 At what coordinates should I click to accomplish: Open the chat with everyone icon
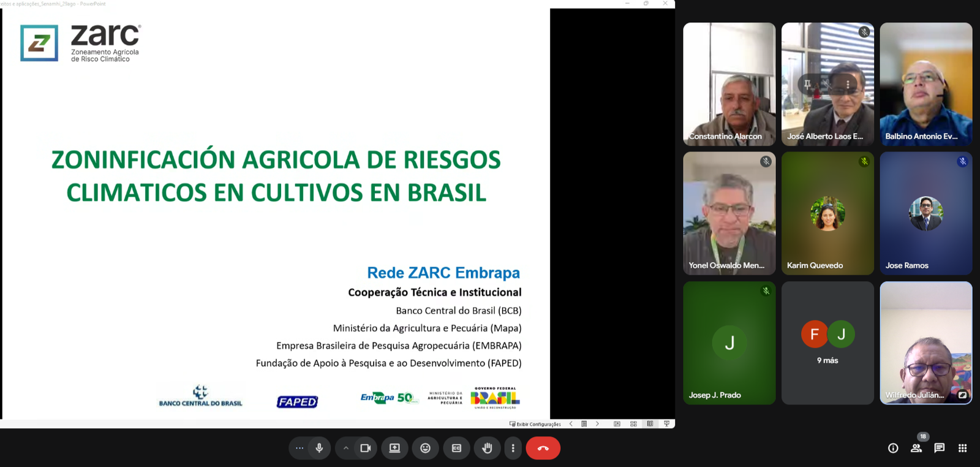tap(940, 448)
